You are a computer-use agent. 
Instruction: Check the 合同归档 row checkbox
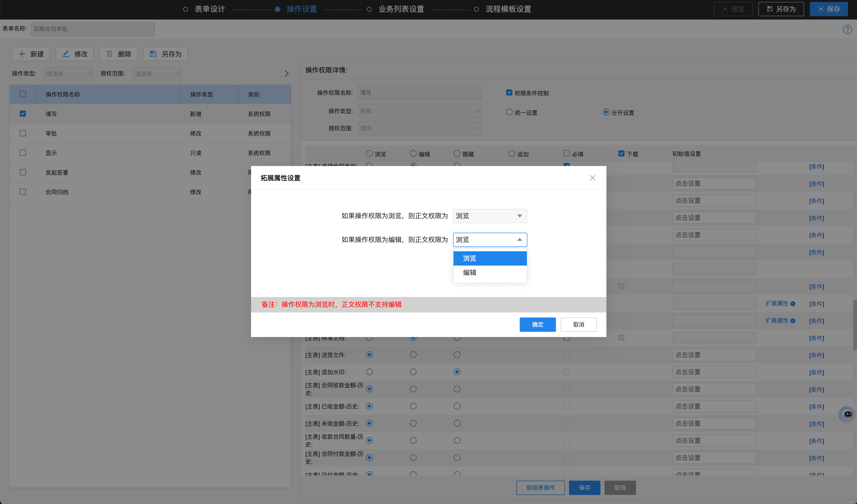tap(23, 192)
